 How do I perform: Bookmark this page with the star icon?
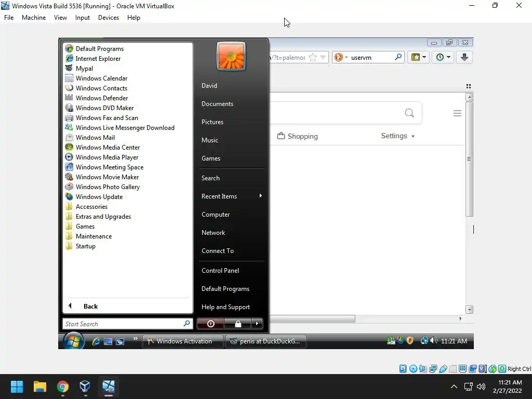coord(313,57)
